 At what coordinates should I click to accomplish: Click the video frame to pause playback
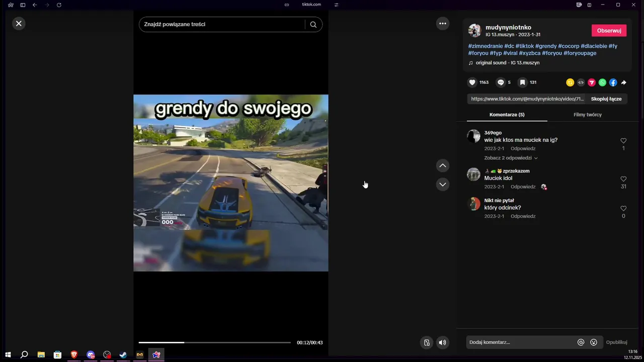coord(231,183)
